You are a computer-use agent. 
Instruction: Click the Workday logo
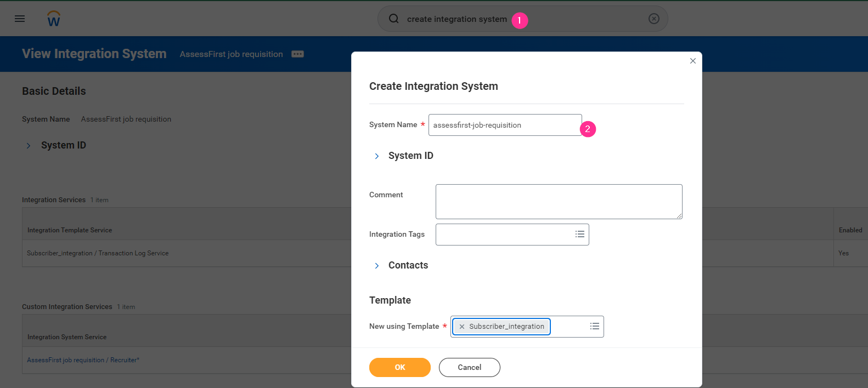coord(54,19)
